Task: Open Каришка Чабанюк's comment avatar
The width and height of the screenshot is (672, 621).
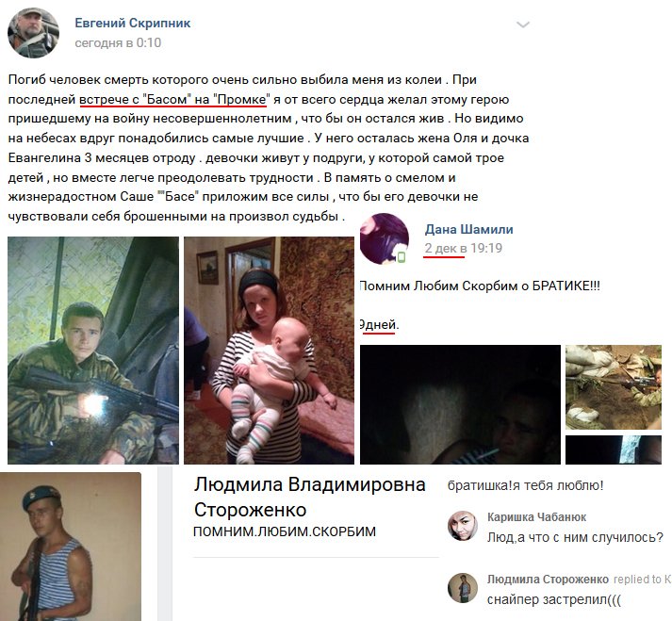Action: [x=463, y=526]
